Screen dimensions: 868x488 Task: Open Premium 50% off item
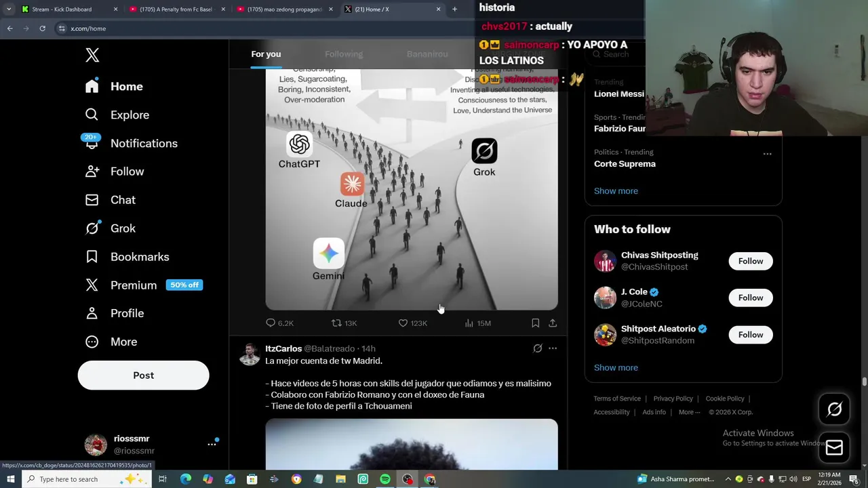[x=143, y=285]
